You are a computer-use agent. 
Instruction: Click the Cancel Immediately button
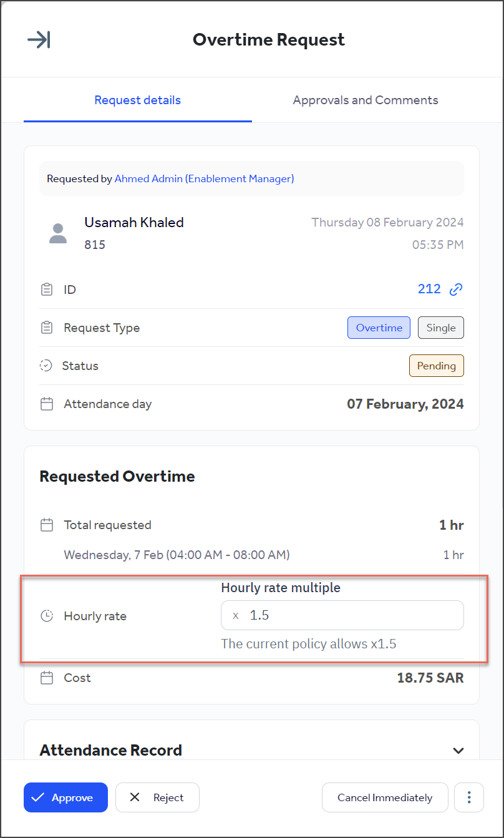tap(385, 797)
